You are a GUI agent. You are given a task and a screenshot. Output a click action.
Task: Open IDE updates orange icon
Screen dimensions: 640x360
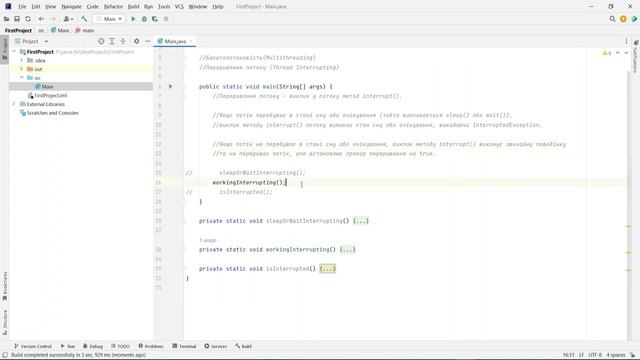coord(623,19)
